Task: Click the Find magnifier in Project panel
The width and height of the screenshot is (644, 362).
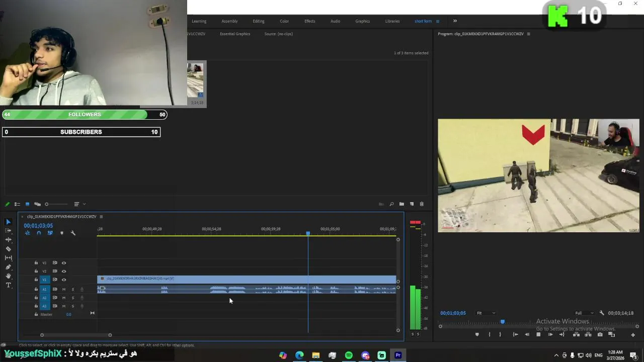Action: click(391, 204)
